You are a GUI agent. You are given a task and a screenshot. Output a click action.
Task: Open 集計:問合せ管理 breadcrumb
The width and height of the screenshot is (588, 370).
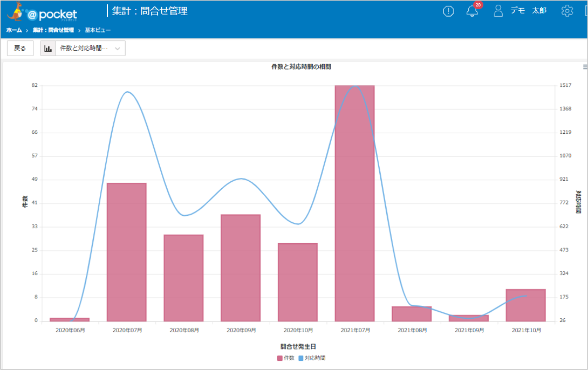(53, 30)
